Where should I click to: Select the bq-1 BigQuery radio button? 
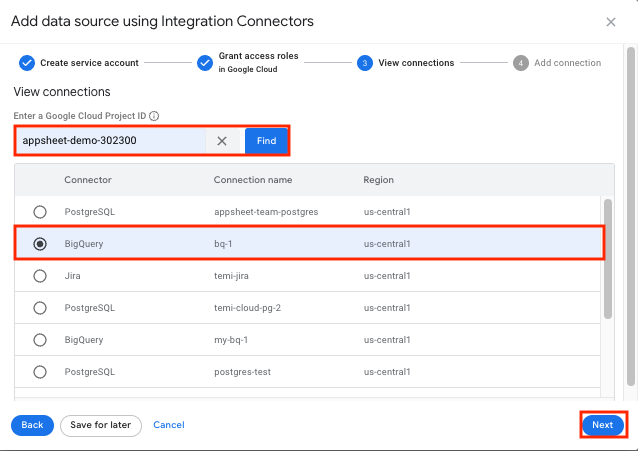tap(40, 244)
